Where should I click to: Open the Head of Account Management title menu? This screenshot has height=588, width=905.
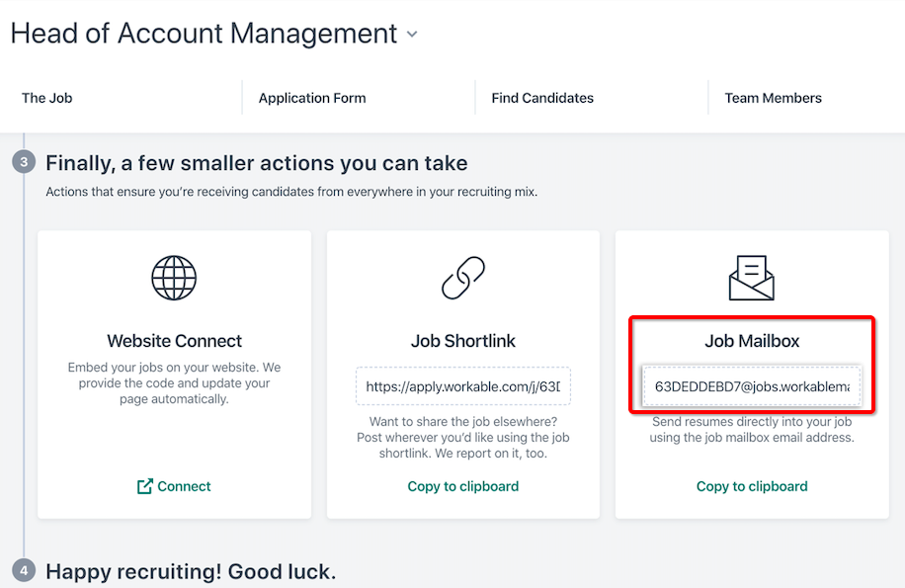pyautogui.click(x=204, y=34)
